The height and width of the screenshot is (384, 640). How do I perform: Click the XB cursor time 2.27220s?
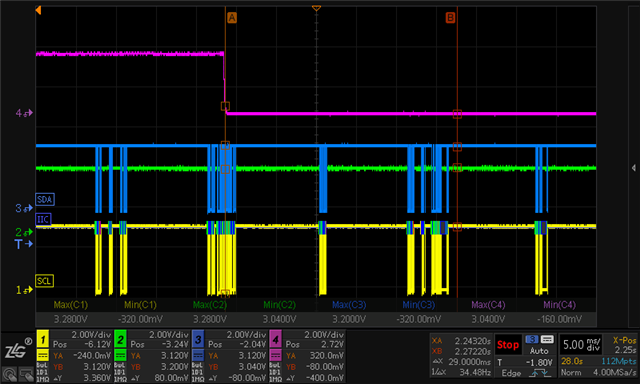click(x=473, y=351)
